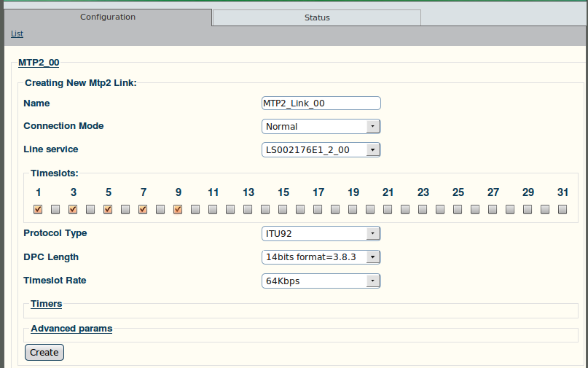Screen dimensions: 588x368
Task: Check the timeslot 10 checkbox
Action: click(195, 209)
